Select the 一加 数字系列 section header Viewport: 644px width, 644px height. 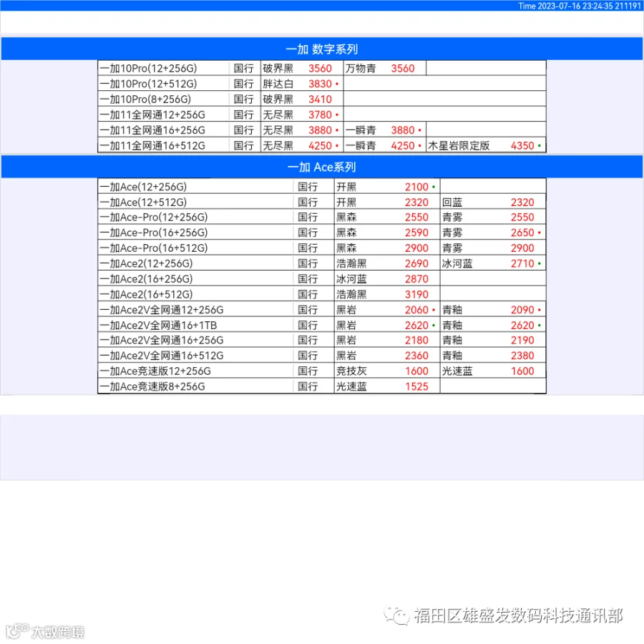click(x=321, y=49)
